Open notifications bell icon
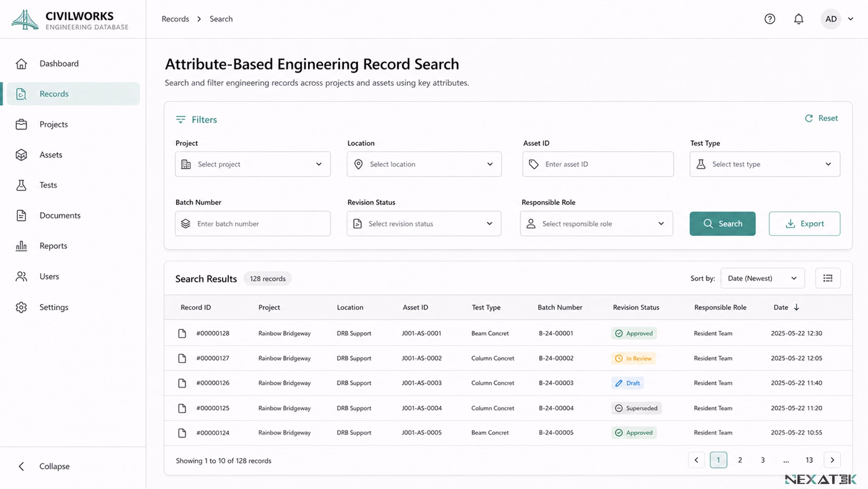Image resolution: width=868 pixels, height=489 pixels. point(799,19)
